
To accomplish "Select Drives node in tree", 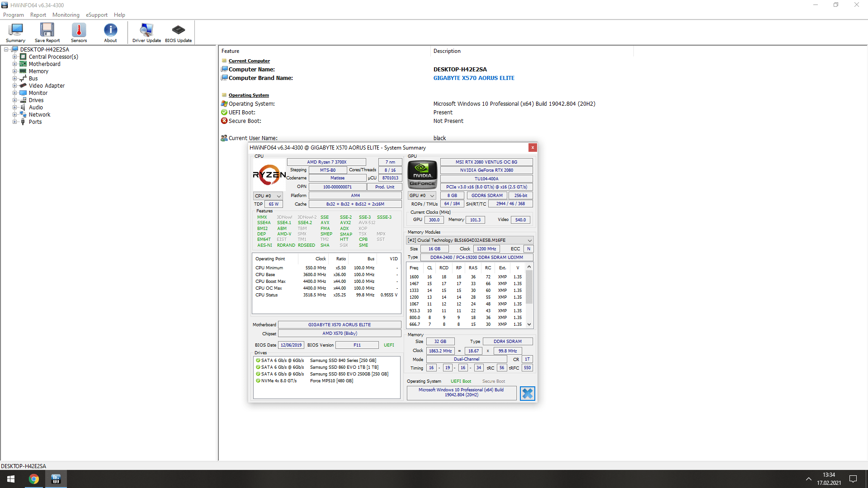I will (36, 100).
